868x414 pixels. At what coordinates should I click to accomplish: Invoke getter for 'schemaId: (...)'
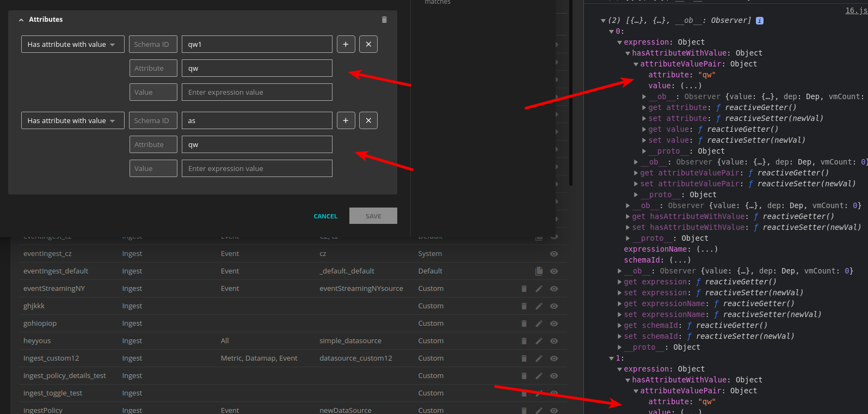pyautogui.click(x=680, y=260)
